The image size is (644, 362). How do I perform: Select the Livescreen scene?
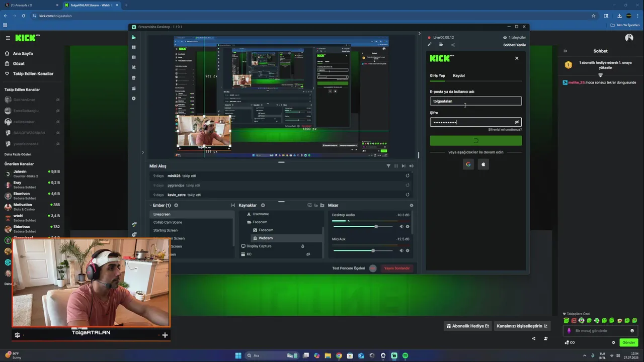191,214
